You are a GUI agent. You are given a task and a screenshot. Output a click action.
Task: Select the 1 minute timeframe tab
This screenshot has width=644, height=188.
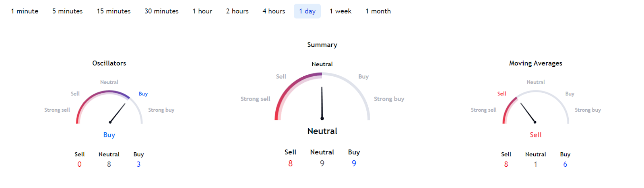pyautogui.click(x=25, y=11)
